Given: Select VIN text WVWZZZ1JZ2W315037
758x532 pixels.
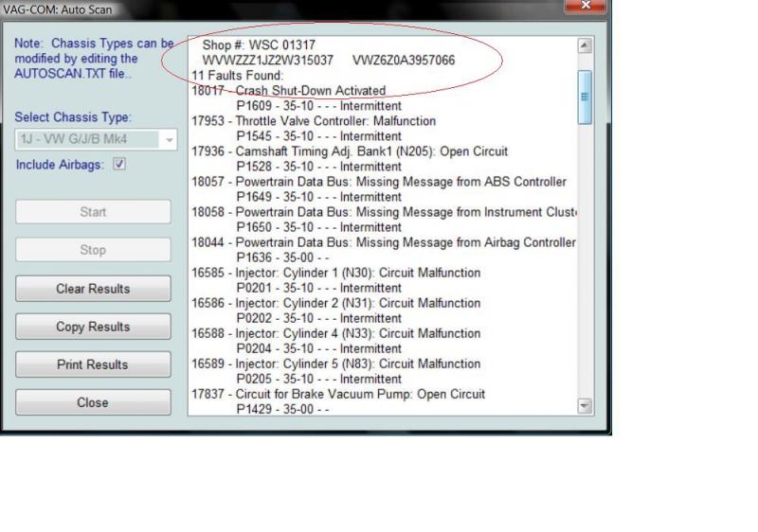Looking at the screenshot, I should coord(268,61).
